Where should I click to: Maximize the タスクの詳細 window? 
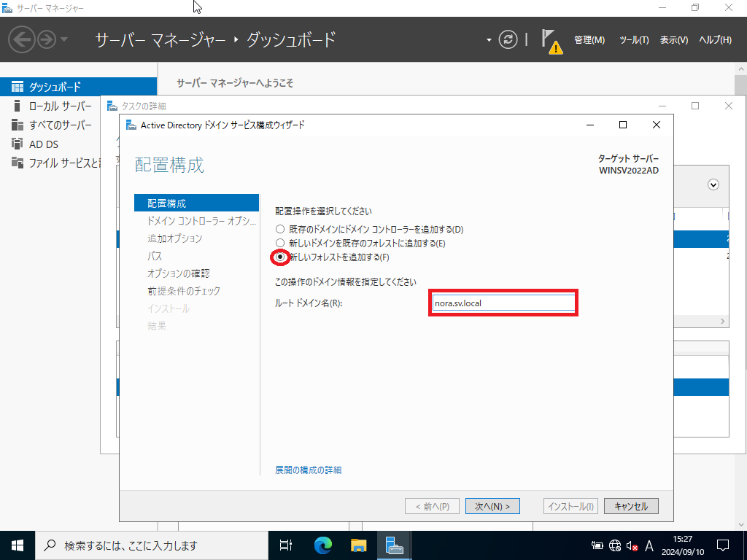tap(695, 106)
